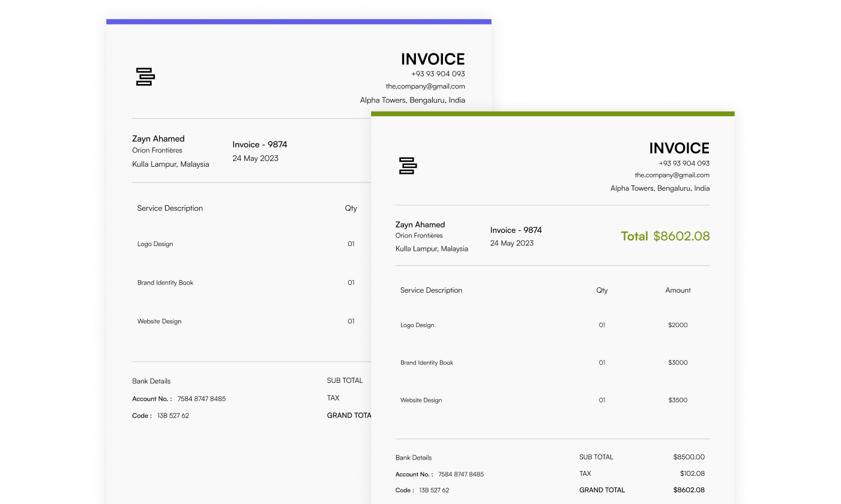Select Brand Identity Book on green invoice
841x504 pixels.
[427, 363]
